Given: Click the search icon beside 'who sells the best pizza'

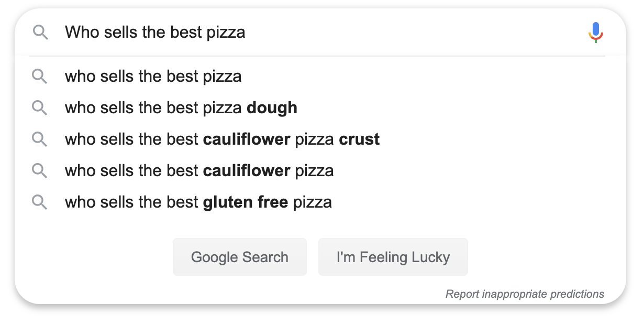Looking at the screenshot, I should tap(40, 76).
